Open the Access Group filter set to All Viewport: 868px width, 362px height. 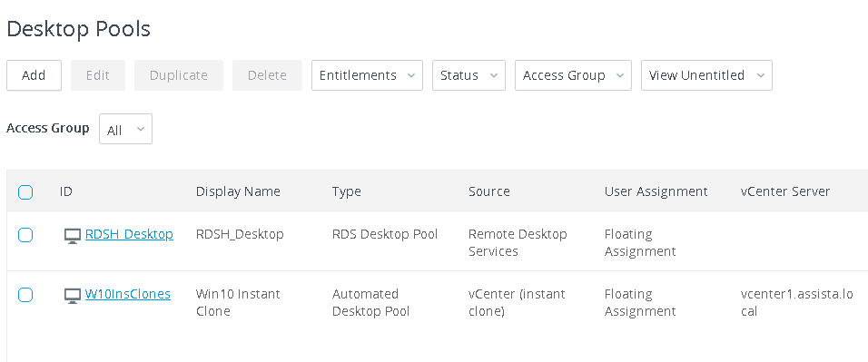125,129
